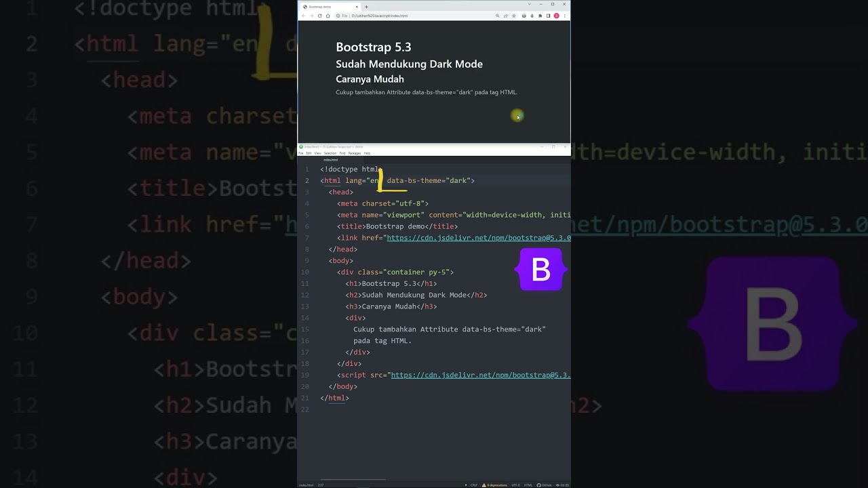This screenshot has height=488, width=868.
Task: Select the index.html editor tab
Action: tap(331, 159)
